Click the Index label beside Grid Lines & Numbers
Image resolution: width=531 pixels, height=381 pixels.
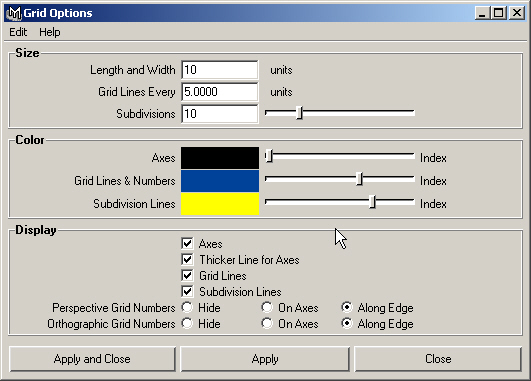click(433, 181)
